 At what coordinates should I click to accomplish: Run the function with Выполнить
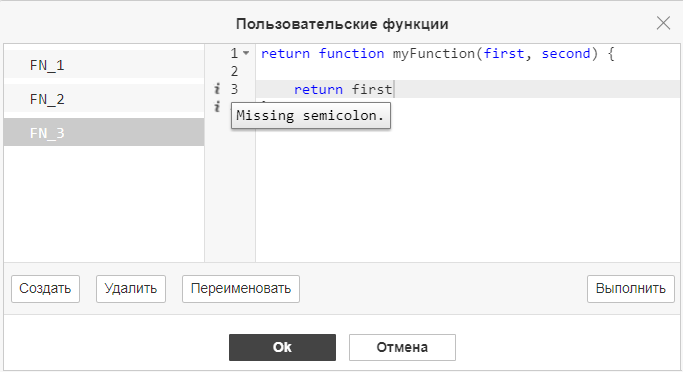[631, 289]
